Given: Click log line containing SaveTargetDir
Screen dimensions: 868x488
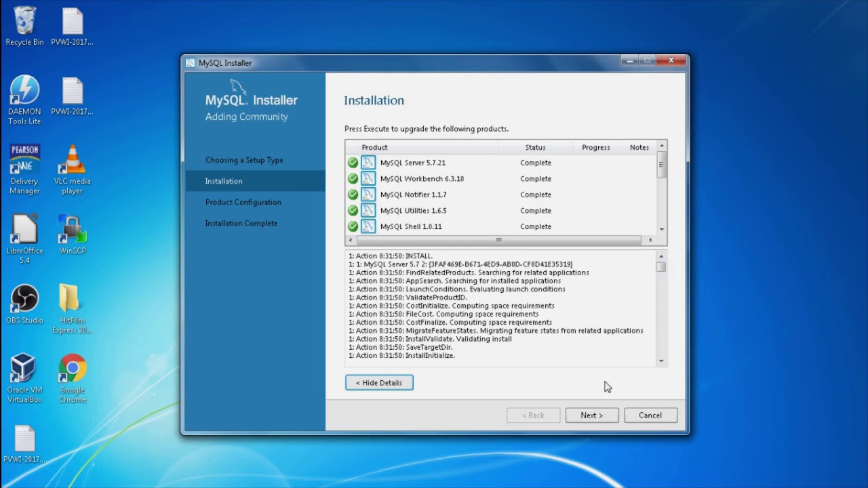Looking at the screenshot, I should [x=401, y=347].
